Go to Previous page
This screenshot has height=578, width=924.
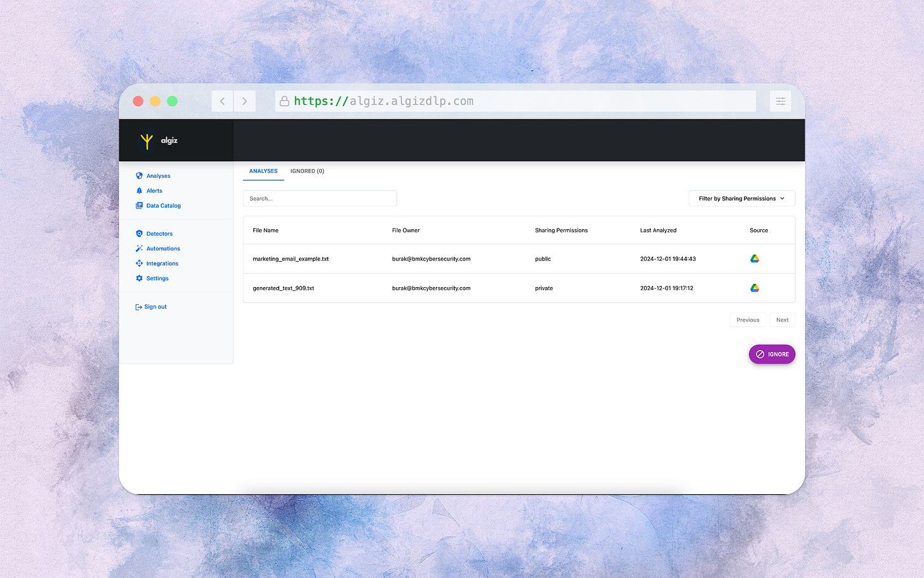748,320
